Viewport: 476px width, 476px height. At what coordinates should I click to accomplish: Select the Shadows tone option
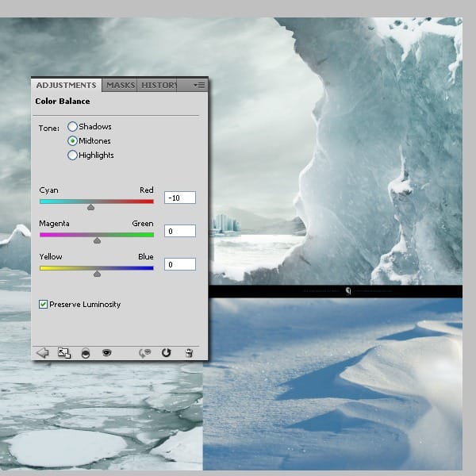[x=73, y=127]
